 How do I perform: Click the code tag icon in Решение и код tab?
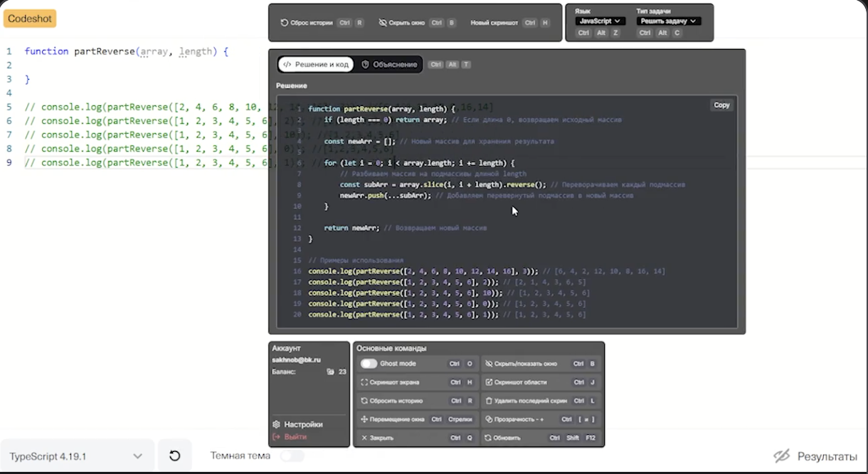[x=287, y=64]
